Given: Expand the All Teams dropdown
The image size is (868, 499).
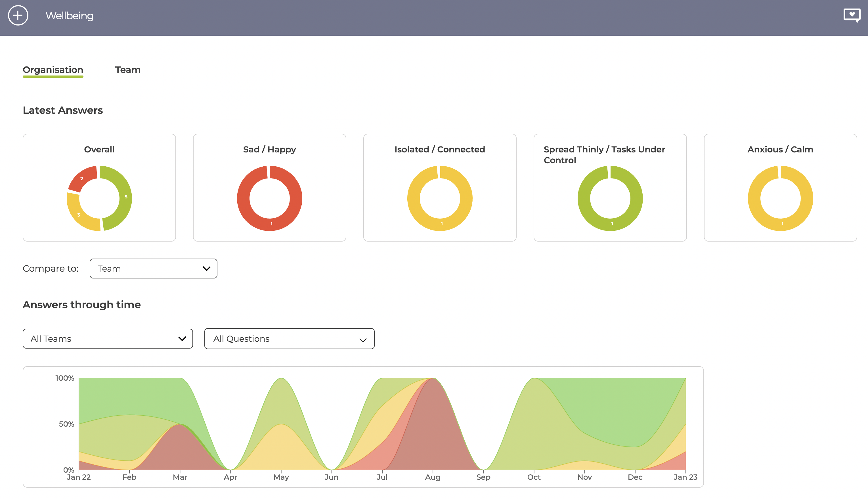Looking at the screenshot, I should coord(108,339).
